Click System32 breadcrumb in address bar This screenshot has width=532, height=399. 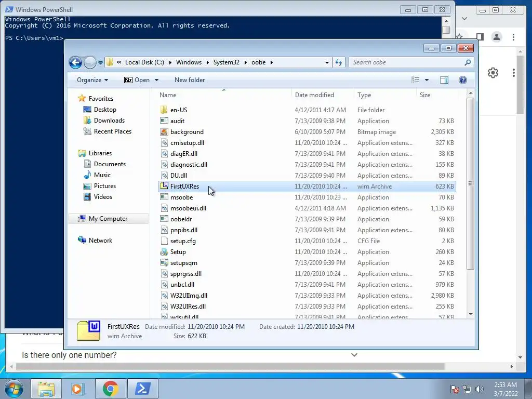point(227,62)
